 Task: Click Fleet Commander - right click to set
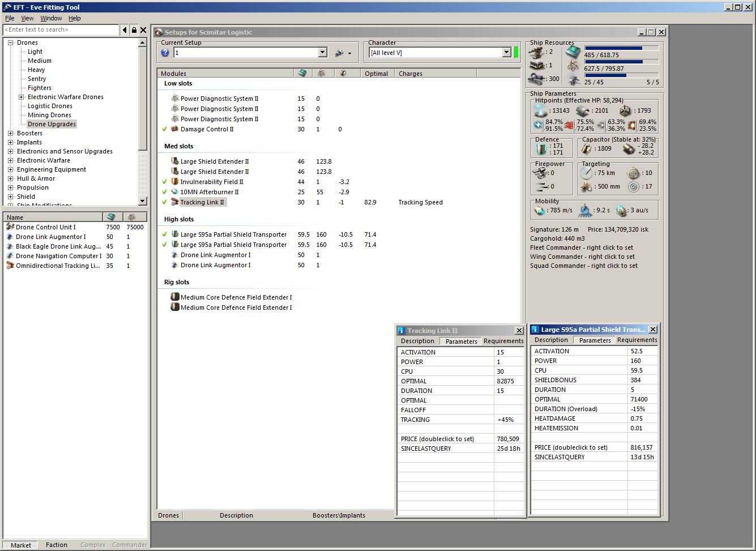581,247
